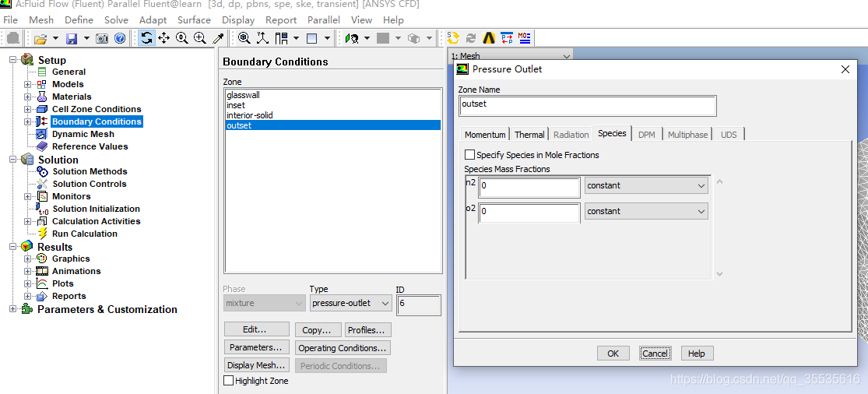The height and width of the screenshot is (394, 868).
Task: Click the Operating Conditions... button
Action: click(x=342, y=348)
